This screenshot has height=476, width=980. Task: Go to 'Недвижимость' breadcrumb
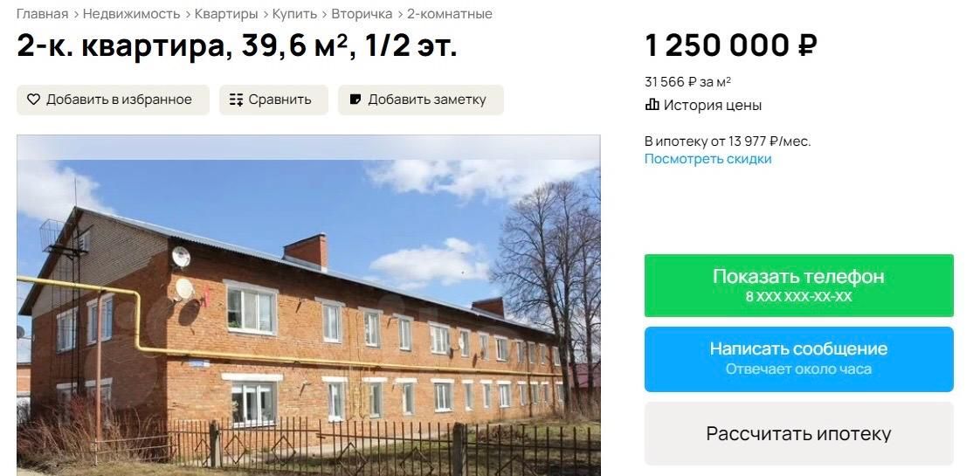point(131,14)
